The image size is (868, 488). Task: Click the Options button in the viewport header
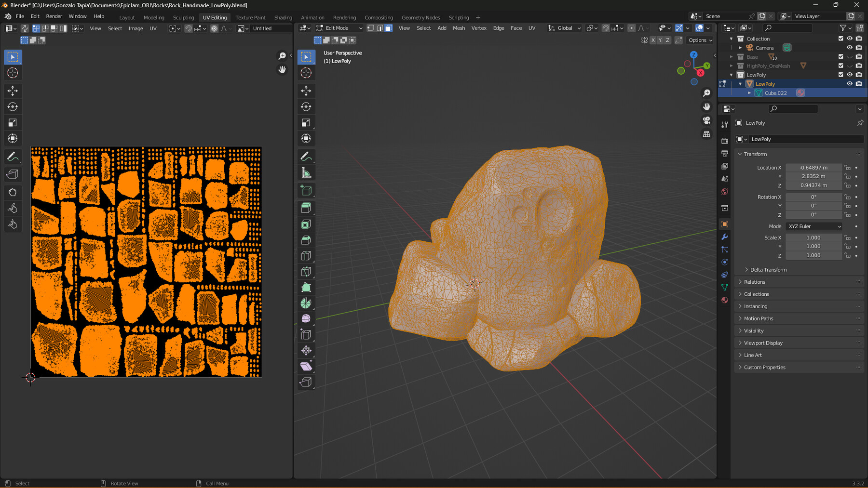pyautogui.click(x=700, y=40)
